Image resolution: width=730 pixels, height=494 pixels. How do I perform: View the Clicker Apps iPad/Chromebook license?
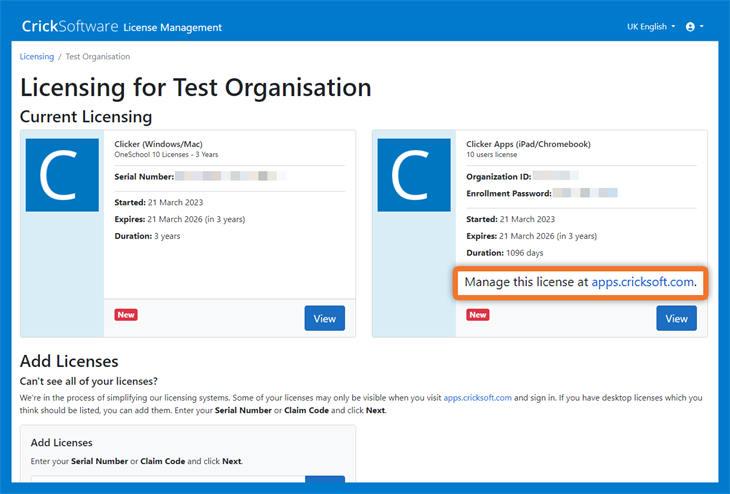(676, 318)
